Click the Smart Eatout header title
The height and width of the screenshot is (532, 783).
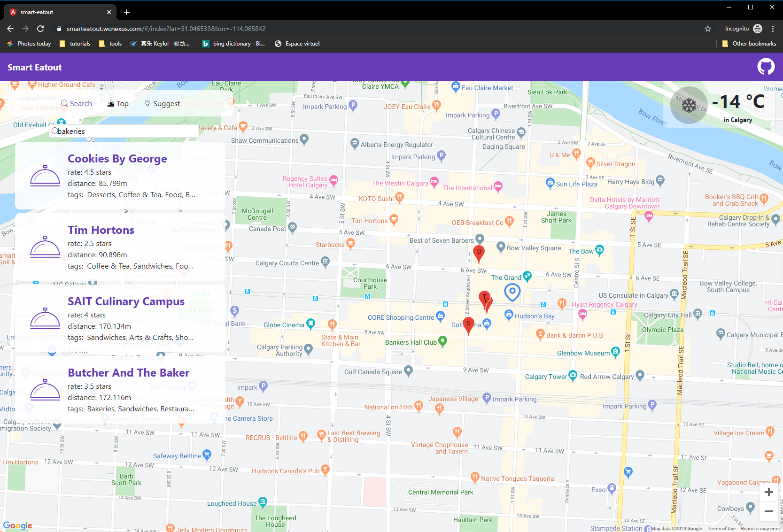[x=35, y=67]
